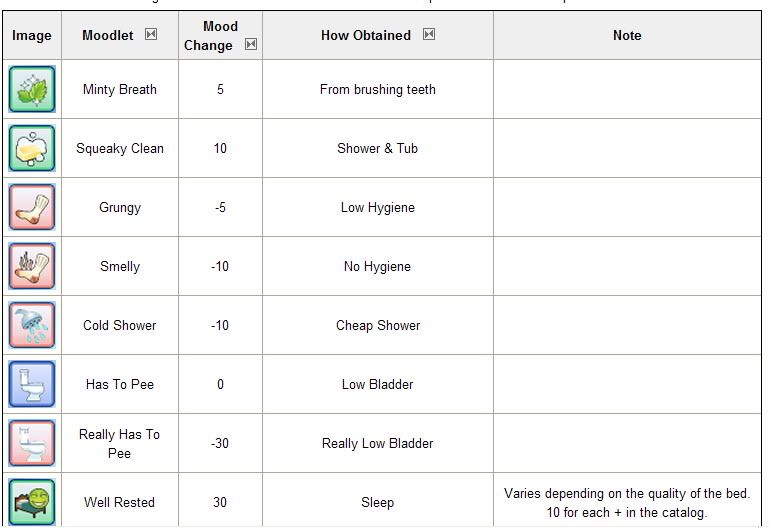Viewport: 769px width, 528px height.
Task: Click the Grungy foot moodlet icon
Action: point(32,207)
